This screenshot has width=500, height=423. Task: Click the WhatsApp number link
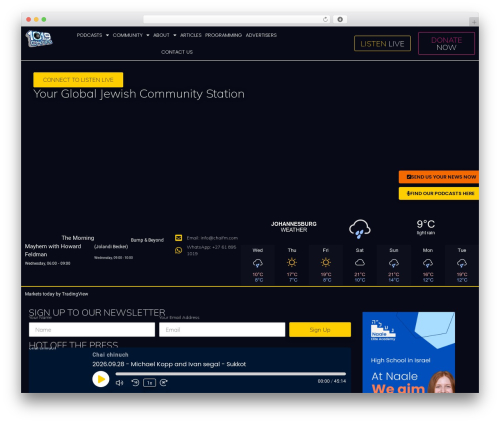[x=211, y=250]
